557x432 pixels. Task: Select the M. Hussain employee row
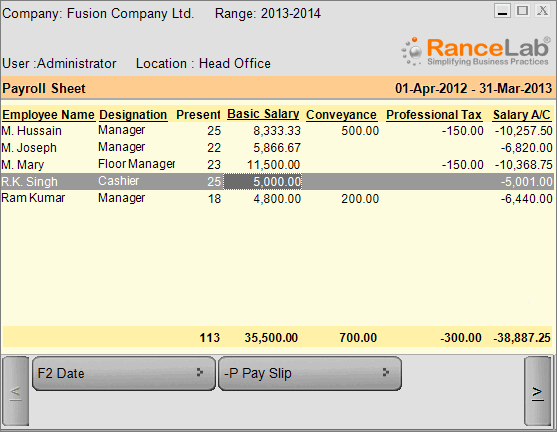pyautogui.click(x=277, y=131)
